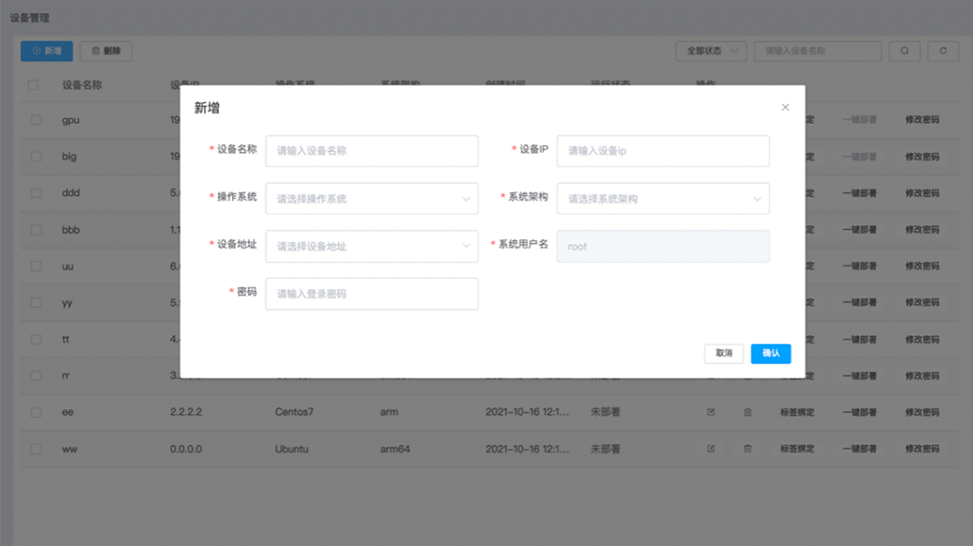This screenshot has height=546, width=973.
Task: Click the 设备名称 input field in dialog
Action: [x=371, y=151]
